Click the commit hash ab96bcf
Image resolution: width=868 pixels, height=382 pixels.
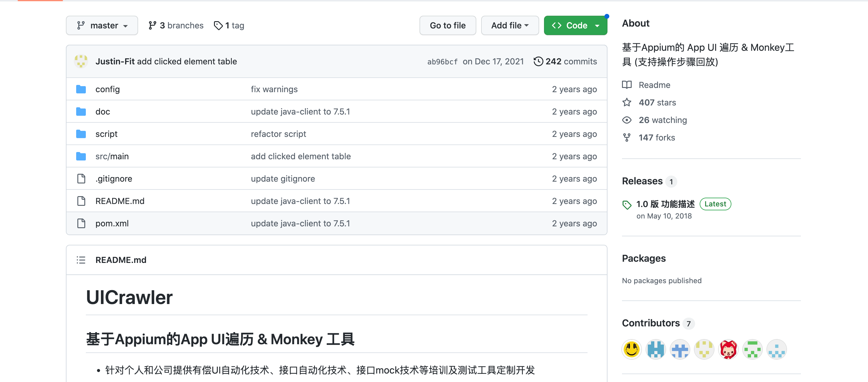pos(442,62)
